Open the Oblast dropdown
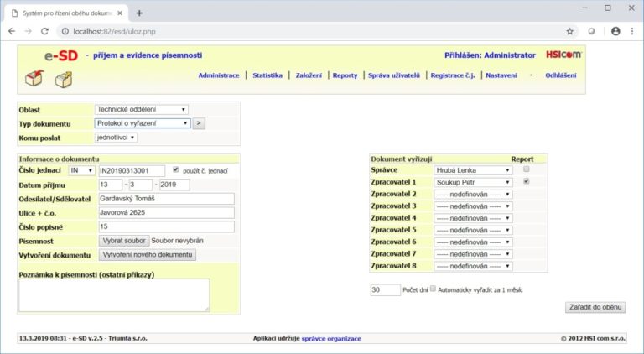 (x=141, y=110)
